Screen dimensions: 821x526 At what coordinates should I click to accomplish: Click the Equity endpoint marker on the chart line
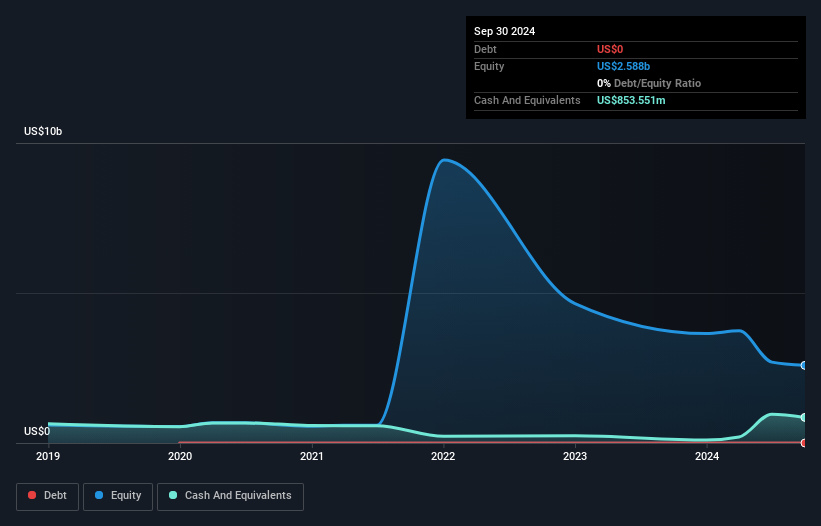(804, 365)
